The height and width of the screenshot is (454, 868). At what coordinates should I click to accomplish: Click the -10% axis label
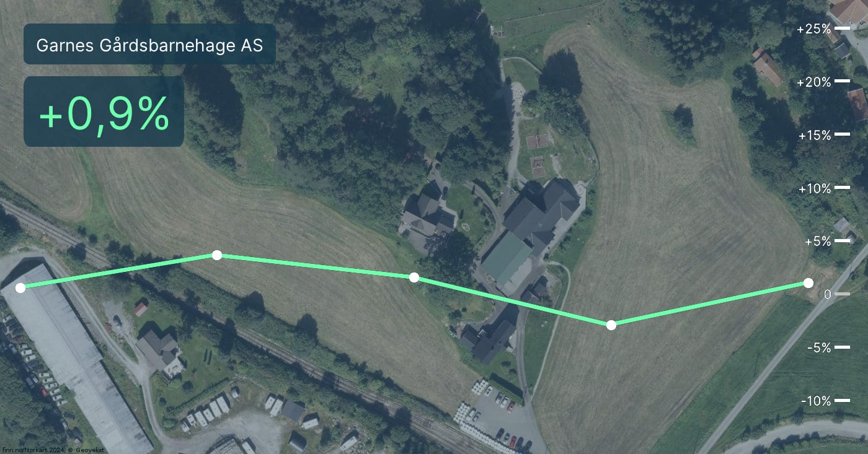pyautogui.click(x=816, y=401)
